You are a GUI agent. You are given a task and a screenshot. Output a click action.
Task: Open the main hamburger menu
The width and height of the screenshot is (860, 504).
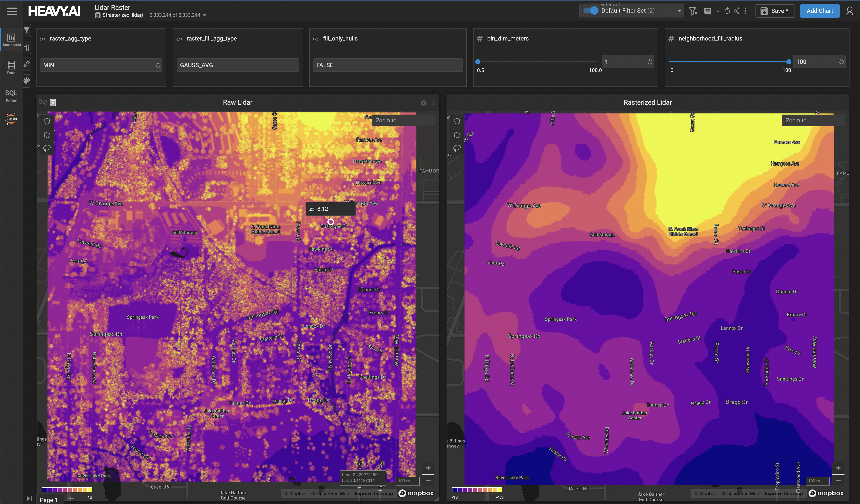(12, 11)
